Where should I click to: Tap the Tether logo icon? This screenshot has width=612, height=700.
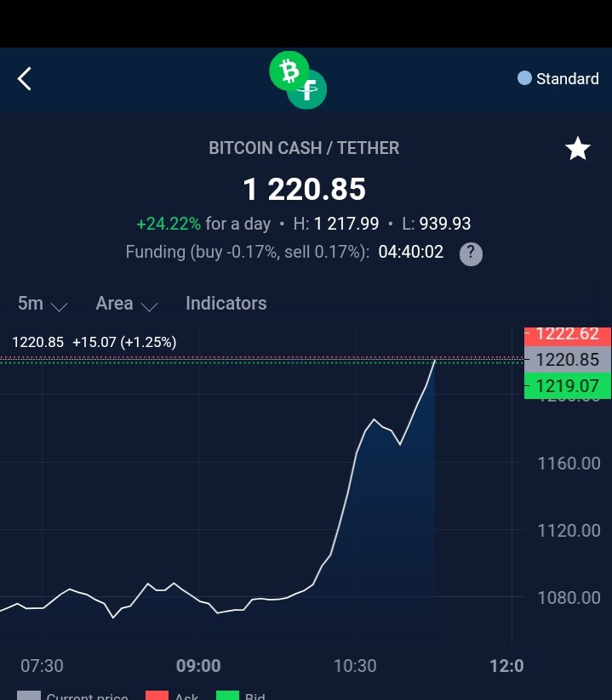tap(309, 90)
